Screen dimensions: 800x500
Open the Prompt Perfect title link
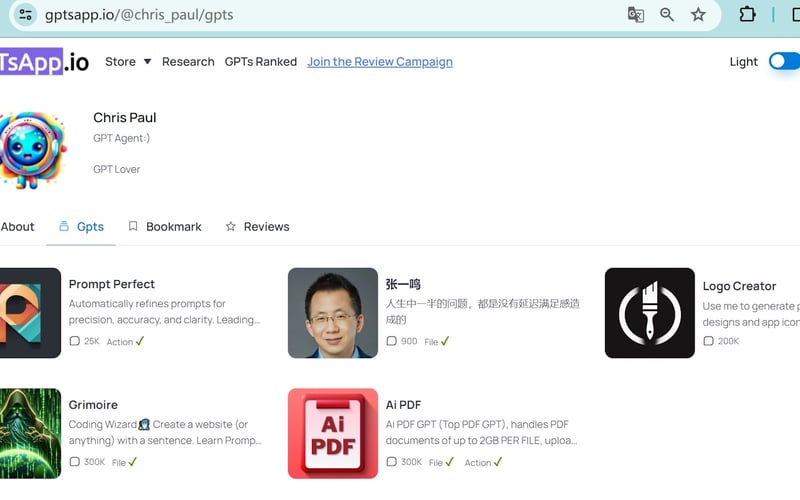coord(112,284)
